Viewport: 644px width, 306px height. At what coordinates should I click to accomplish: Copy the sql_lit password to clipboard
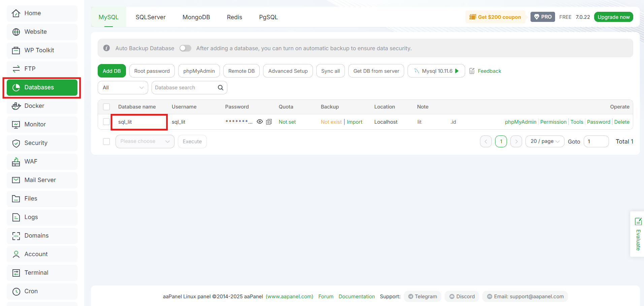point(269,122)
